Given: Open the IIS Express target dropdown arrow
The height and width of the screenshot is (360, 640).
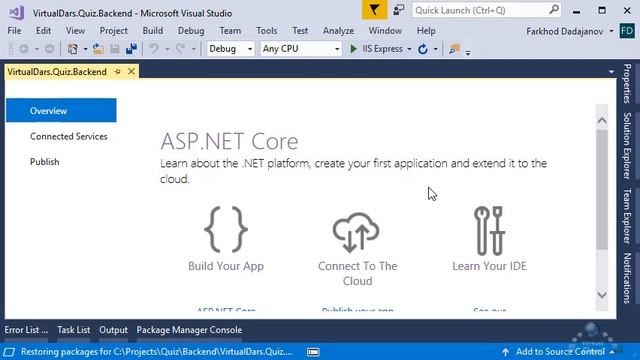Looking at the screenshot, I should coord(409,49).
